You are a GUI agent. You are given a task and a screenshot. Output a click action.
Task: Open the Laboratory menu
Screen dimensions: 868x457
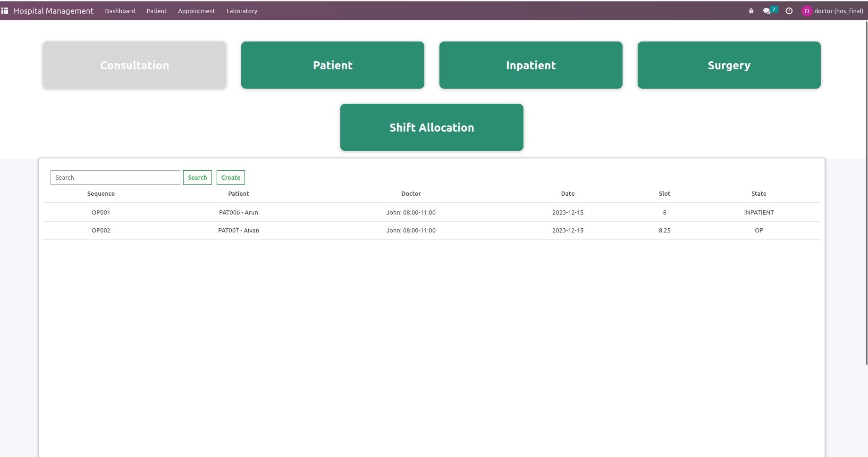pyautogui.click(x=242, y=11)
